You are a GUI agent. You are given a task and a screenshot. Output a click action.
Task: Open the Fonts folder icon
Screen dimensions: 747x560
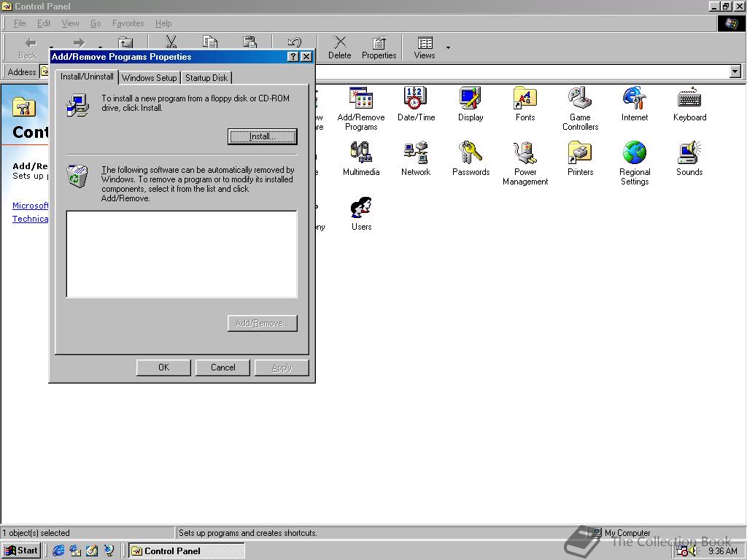tap(525, 104)
